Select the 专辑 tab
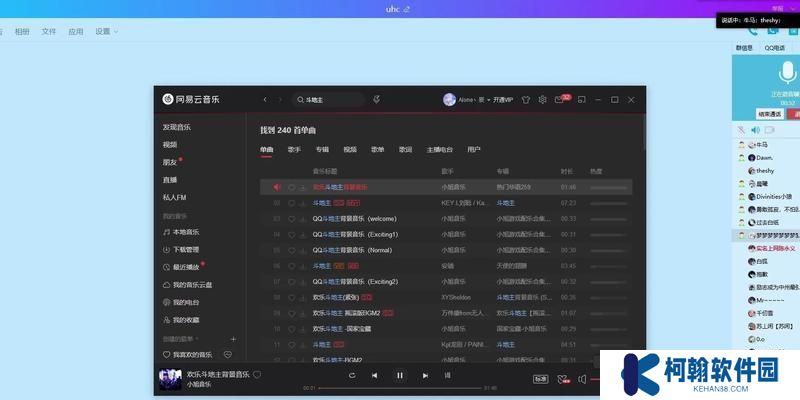Screen dimensions: 800x400 tap(322, 149)
